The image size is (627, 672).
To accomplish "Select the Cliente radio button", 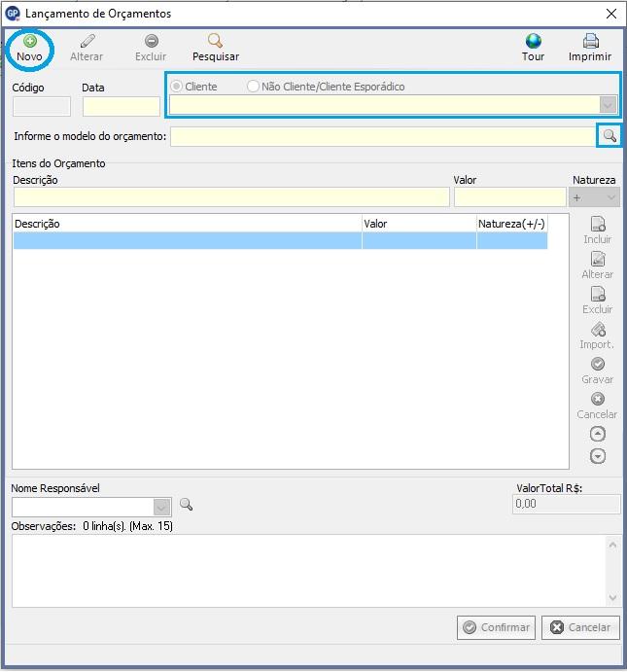I will (x=177, y=87).
